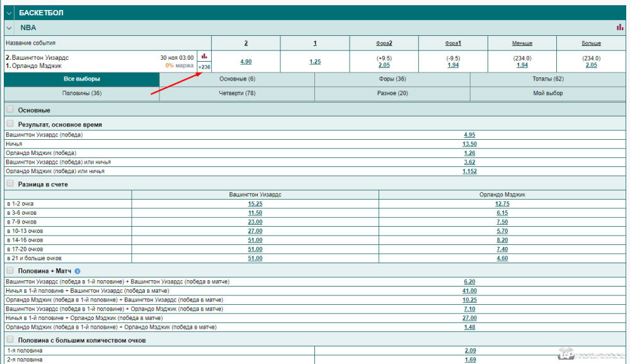Switch to the Форы (36) tab
This screenshot has width=630, height=364.
(392, 79)
